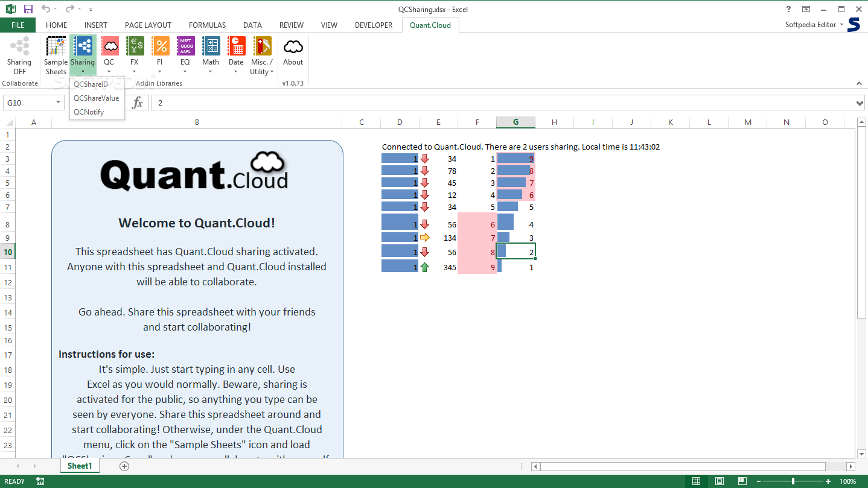Click the Undo arrow icon

point(46,9)
